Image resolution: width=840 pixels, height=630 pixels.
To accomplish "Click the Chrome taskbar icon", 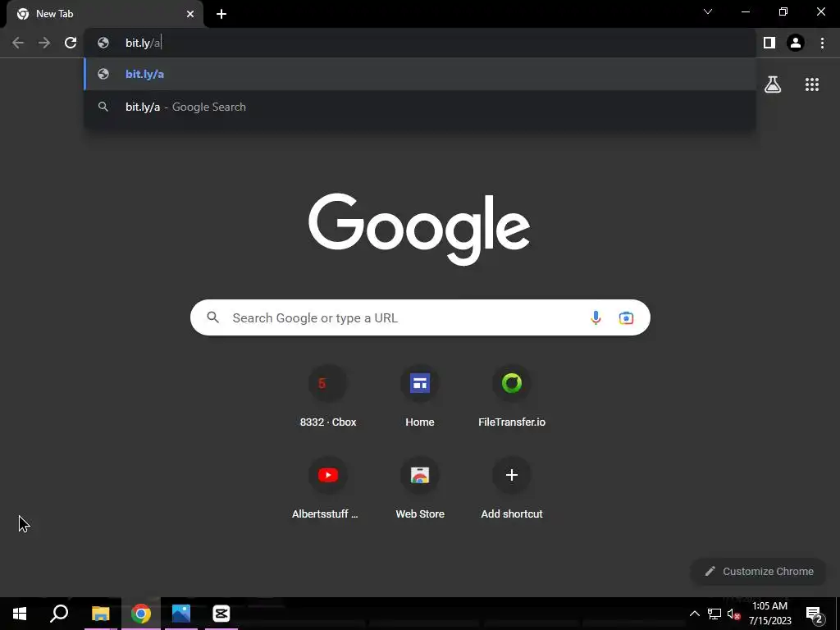I will tap(141, 614).
